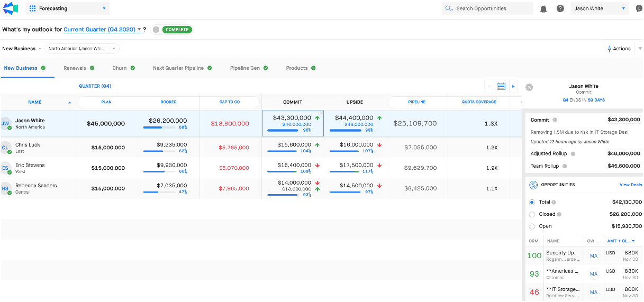644x302 pixels.
Task: Click the Clari logo icon
Action: pyautogui.click(x=10, y=8)
